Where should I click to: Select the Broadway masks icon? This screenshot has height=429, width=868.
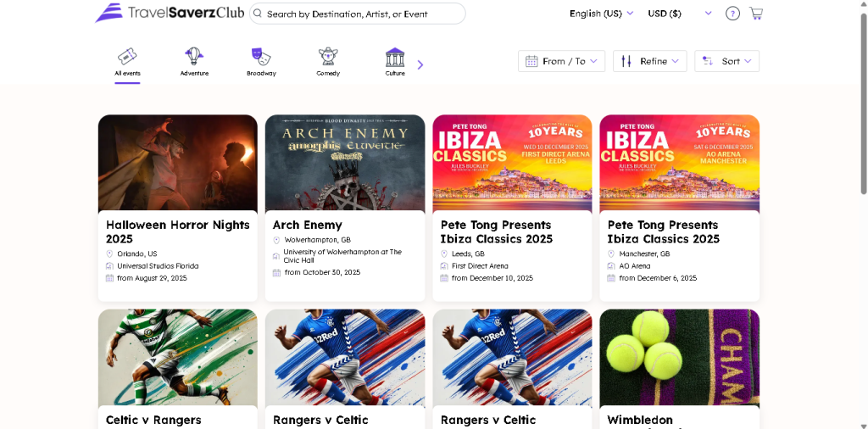(261, 56)
